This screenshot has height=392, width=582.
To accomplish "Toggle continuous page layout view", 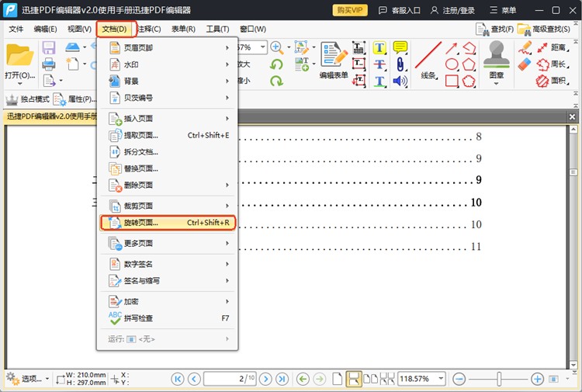I will coord(353,379).
